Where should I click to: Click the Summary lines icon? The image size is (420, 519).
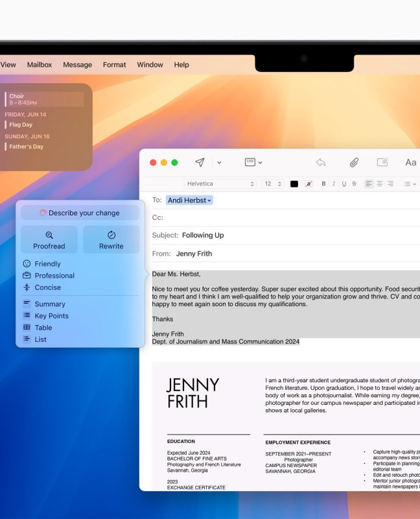point(27,303)
